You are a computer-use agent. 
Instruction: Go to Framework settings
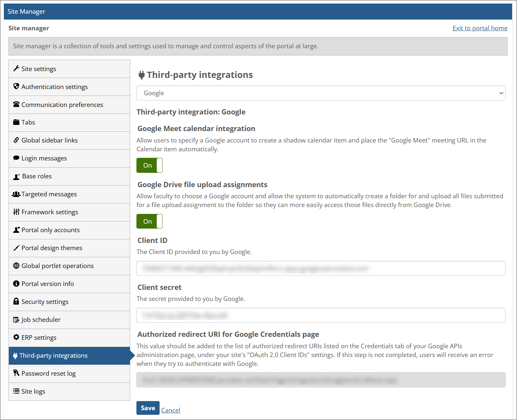pos(69,212)
